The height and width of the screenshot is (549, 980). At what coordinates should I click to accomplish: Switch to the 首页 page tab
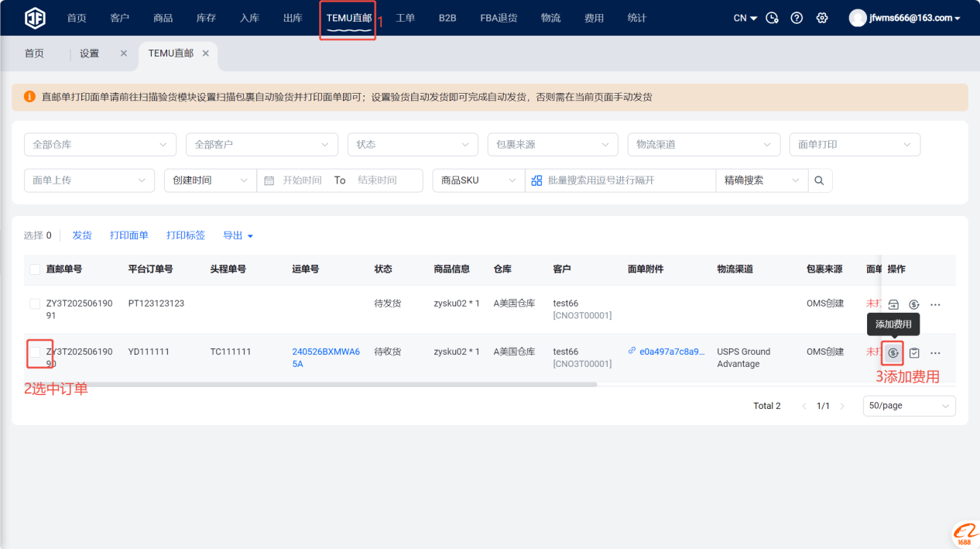[34, 53]
